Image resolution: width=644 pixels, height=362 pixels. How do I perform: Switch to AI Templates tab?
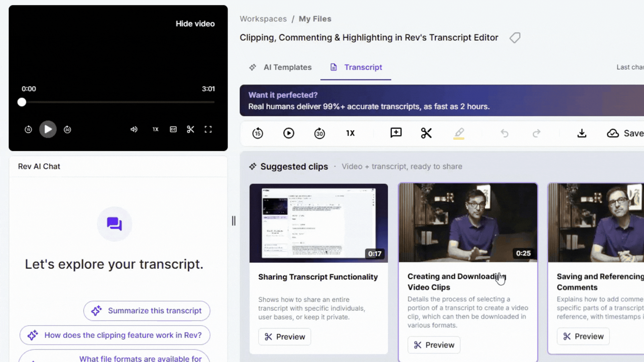coord(280,67)
